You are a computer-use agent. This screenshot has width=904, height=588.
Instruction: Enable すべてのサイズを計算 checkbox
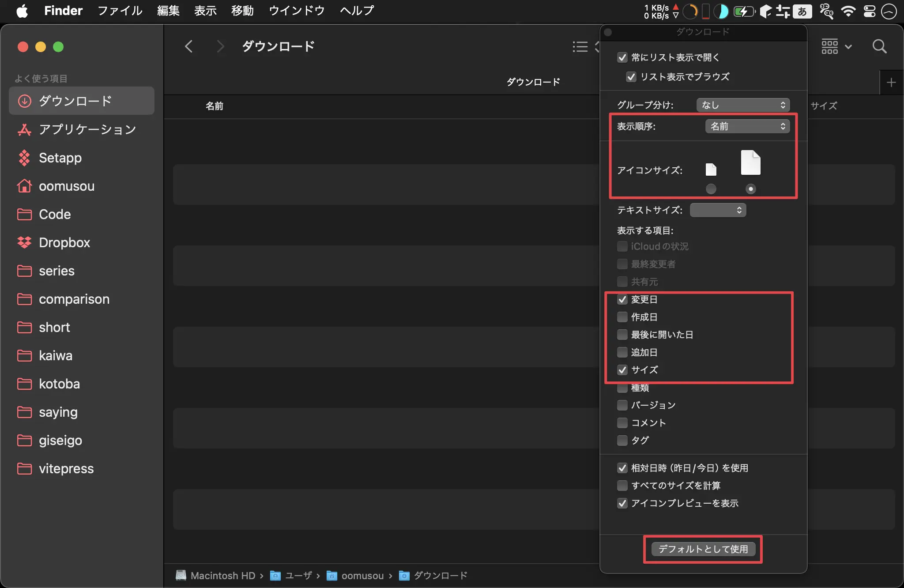pos(622,486)
